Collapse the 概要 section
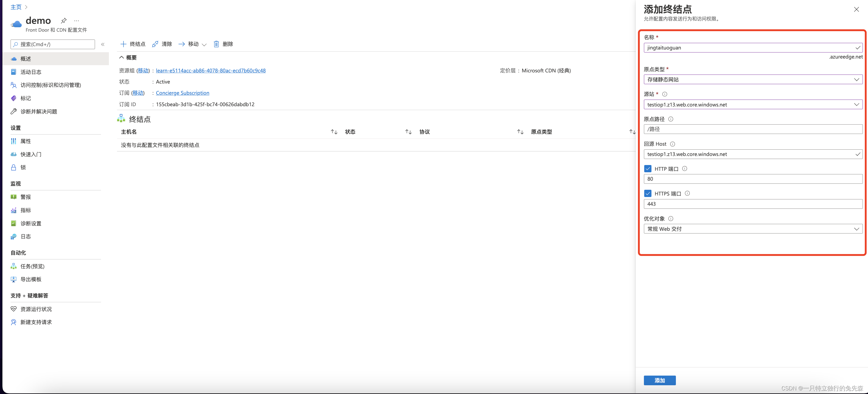This screenshot has width=868, height=394. (122, 58)
